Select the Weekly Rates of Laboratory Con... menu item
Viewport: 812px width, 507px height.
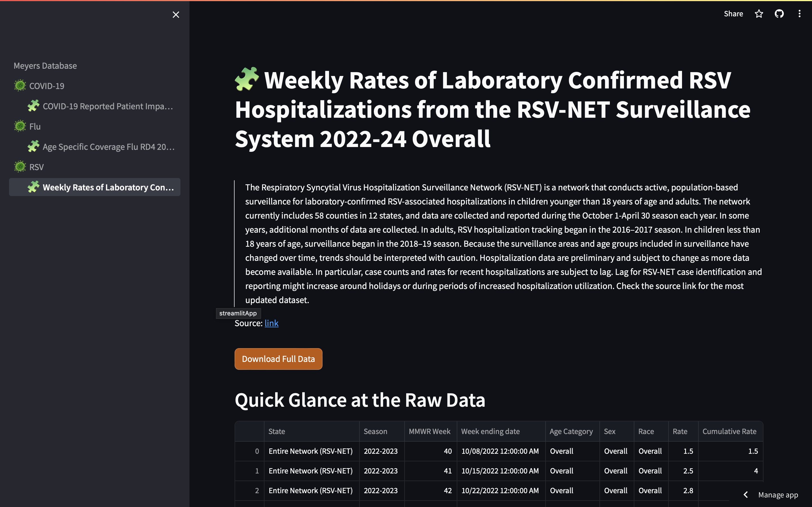pos(108,187)
